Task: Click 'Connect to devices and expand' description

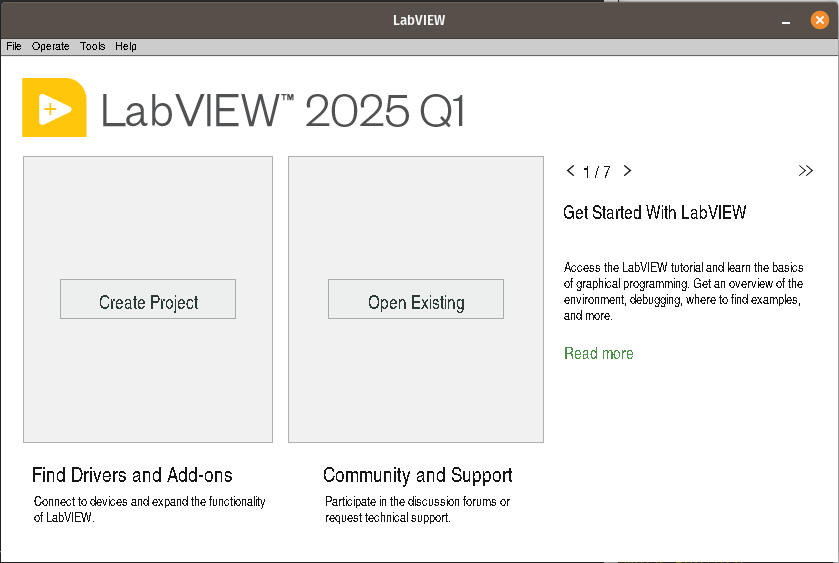Action: (149, 509)
